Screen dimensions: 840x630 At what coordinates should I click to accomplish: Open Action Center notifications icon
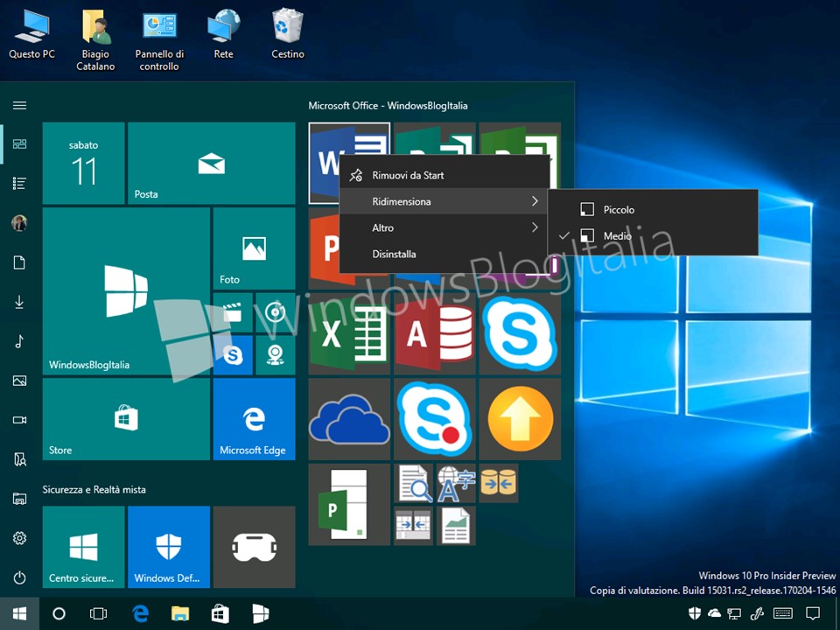point(813,613)
